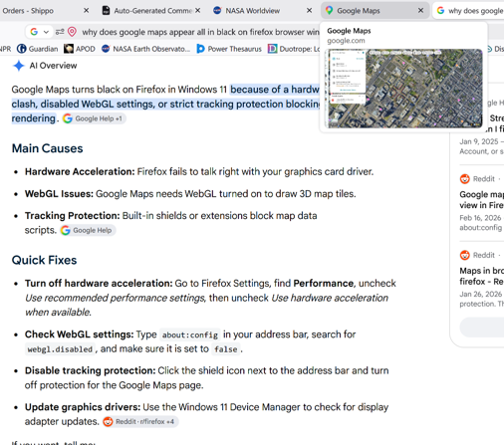Open the Reddit r/firefox +4 source chip
Screen dimensions: 504x445
click(x=140, y=422)
